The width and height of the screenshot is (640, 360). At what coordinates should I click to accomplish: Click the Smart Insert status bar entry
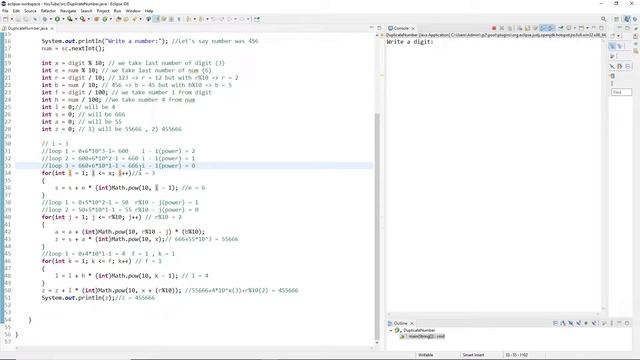coord(473,355)
